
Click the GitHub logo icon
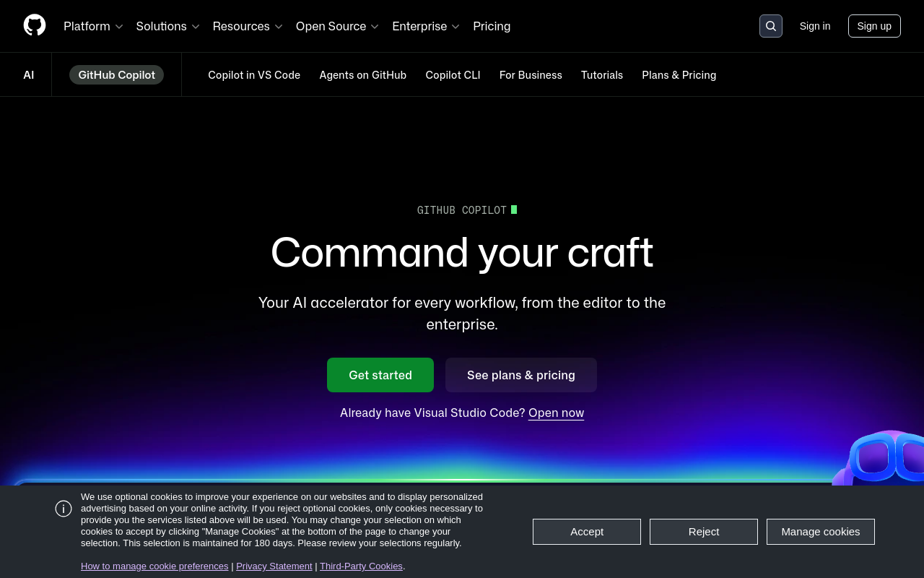click(35, 25)
